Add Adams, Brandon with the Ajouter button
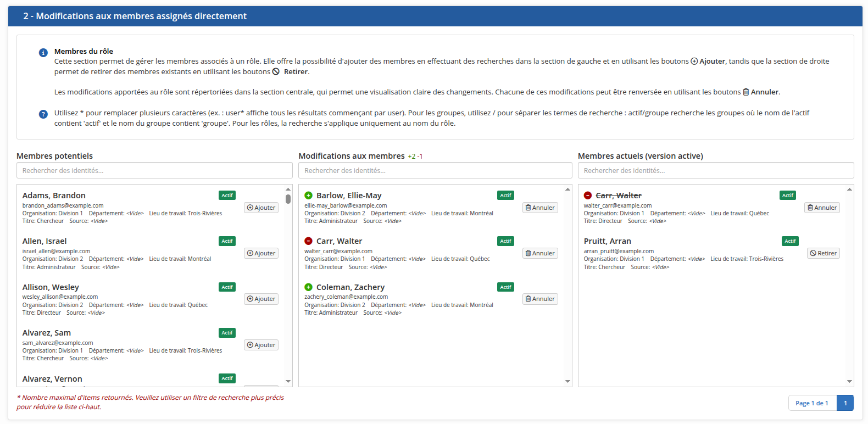This screenshot has height=424, width=868. point(261,208)
